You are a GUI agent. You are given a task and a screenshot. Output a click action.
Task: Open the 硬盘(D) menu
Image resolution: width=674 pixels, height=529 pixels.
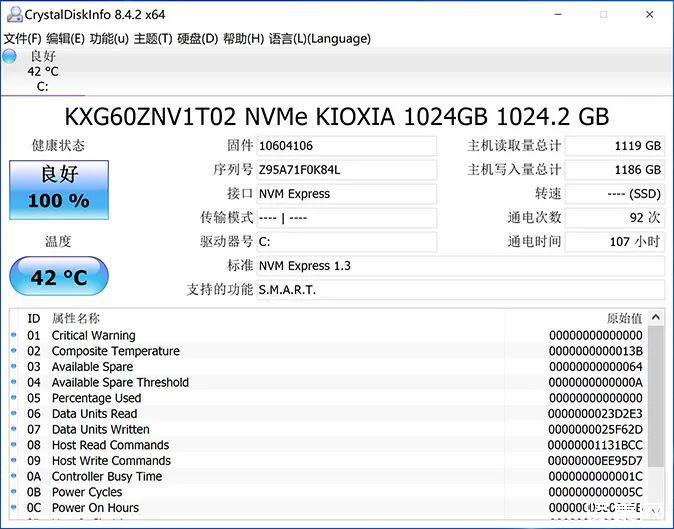coord(198,39)
